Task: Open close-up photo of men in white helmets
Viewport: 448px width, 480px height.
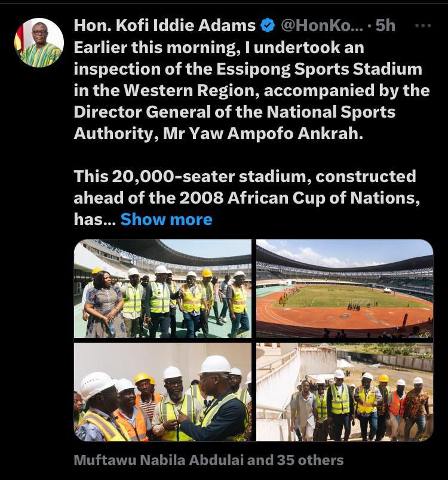Action: (162, 392)
